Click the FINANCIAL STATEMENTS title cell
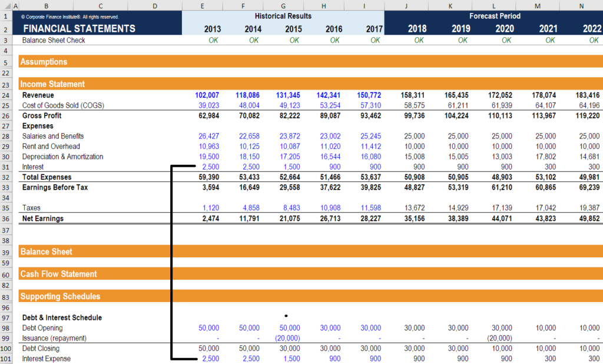The height and width of the screenshot is (364, 603). 78,28
